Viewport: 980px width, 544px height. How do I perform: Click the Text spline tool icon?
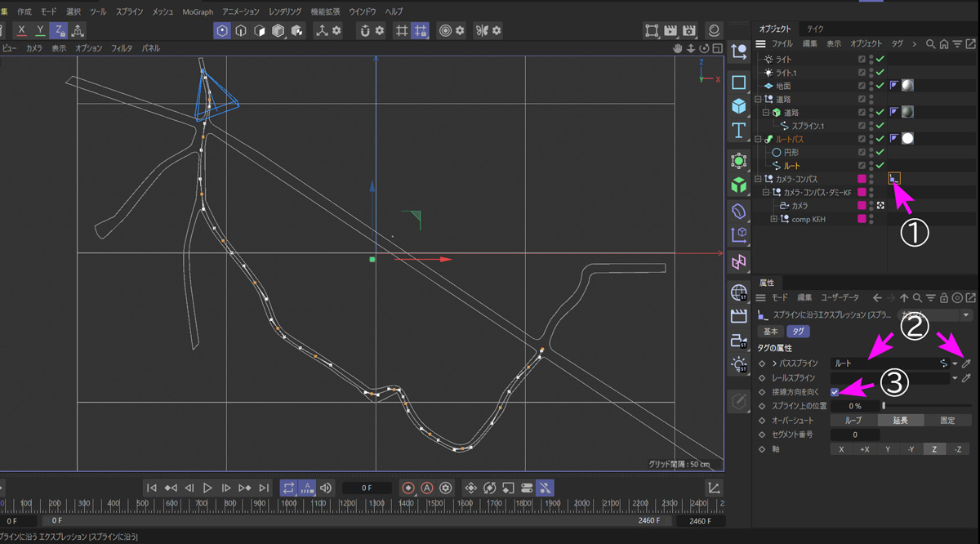tap(738, 131)
